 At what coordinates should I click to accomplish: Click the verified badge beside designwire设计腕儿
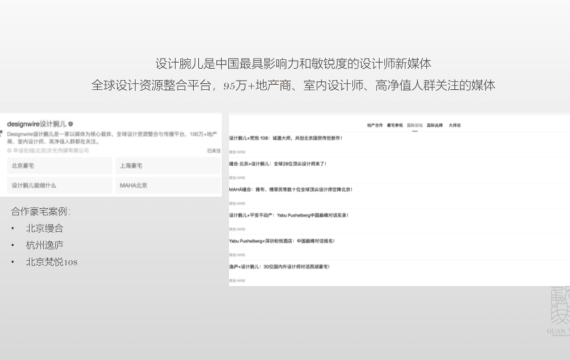(x=71, y=124)
